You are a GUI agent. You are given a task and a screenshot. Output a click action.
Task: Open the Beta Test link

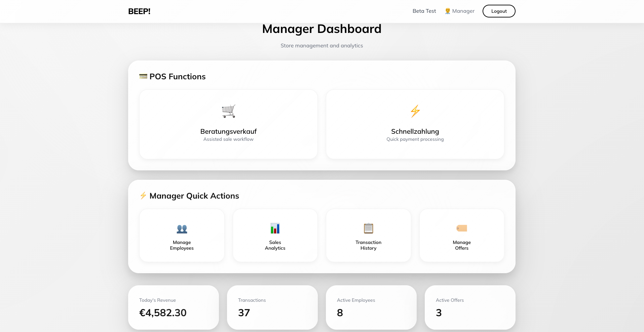tap(424, 11)
